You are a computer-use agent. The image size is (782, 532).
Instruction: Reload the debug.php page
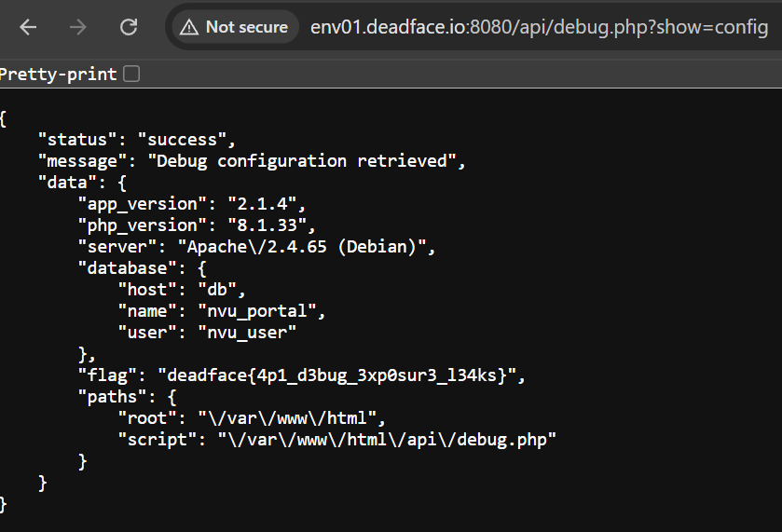click(129, 27)
